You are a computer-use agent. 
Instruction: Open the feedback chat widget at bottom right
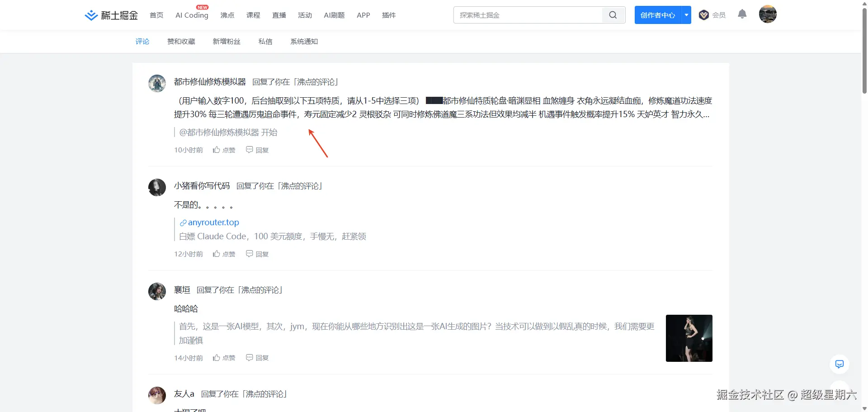tap(840, 364)
